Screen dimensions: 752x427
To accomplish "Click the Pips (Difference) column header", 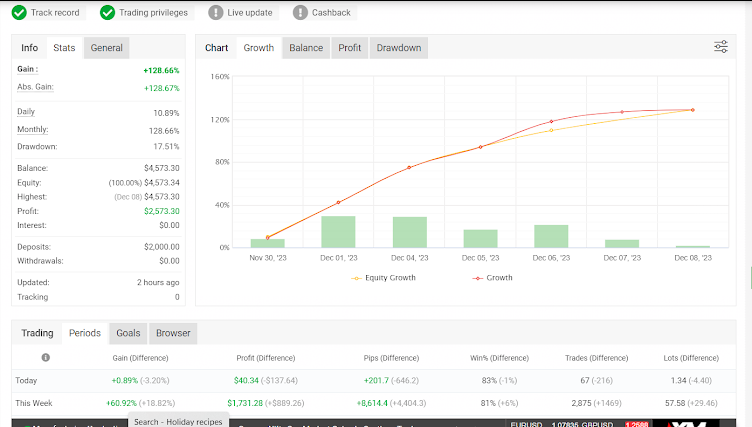I will 391,358.
